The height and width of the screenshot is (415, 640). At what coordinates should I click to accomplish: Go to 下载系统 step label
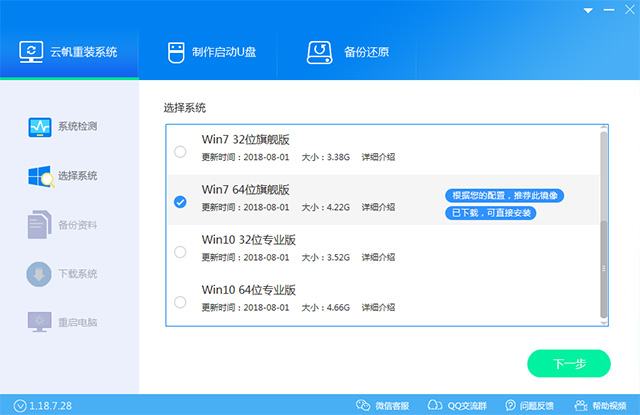pos(78,273)
